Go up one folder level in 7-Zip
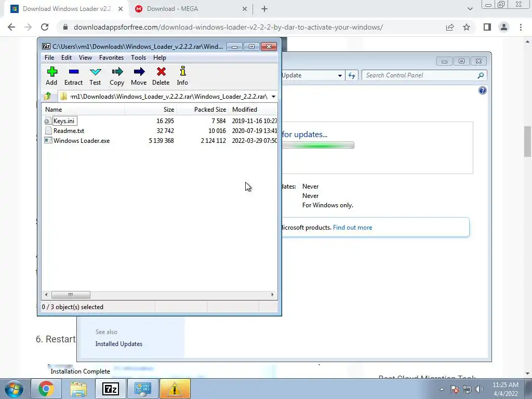Screen dimensions: 532x399 tap(47, 96)
